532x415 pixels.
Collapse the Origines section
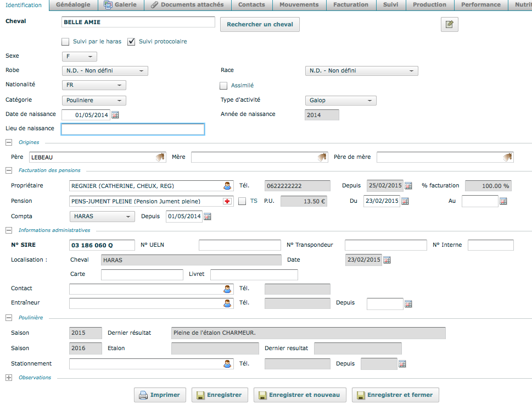click(x=9, y=142)
